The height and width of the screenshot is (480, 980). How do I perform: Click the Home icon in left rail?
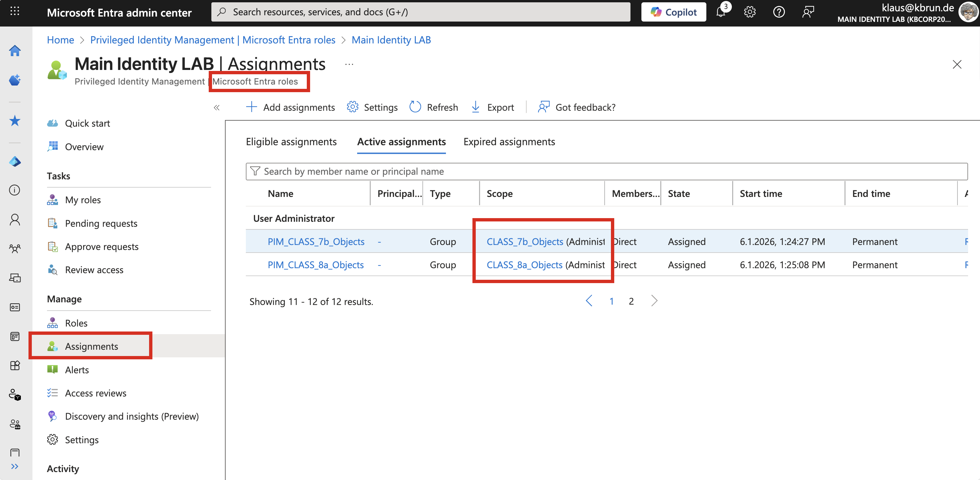(15, 51)
